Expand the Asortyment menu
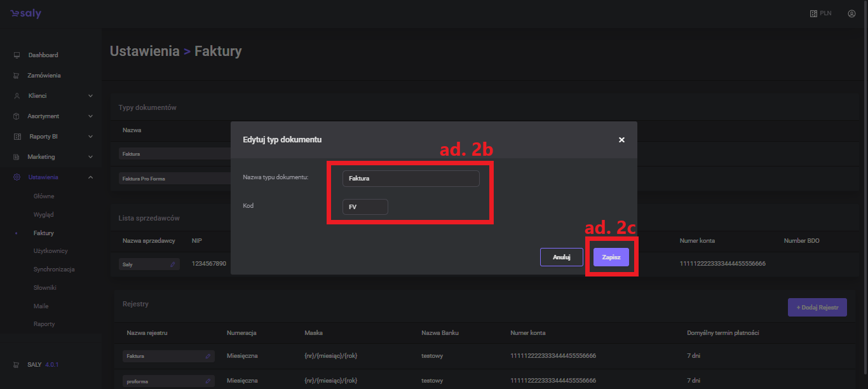Screen dimensions: 868x389 click(x=90, y=116)
